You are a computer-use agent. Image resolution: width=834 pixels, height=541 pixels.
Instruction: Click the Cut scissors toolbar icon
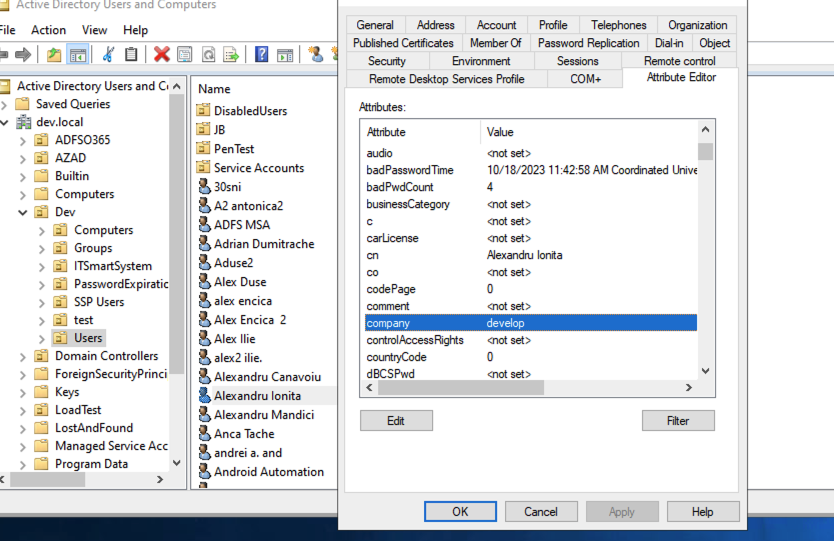click(108, 54)
